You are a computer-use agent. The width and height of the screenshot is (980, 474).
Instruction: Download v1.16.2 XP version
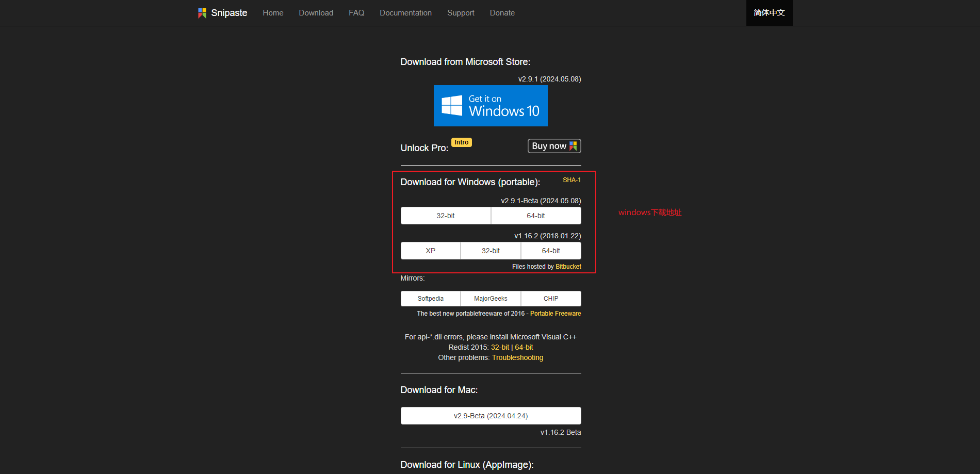[x=431, y=251]
